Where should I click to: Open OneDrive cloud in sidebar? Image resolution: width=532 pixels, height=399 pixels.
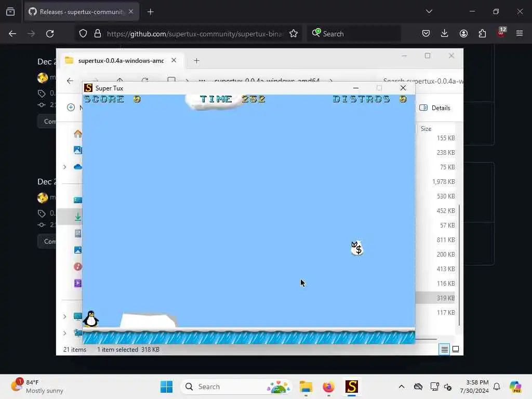(78, 167)
